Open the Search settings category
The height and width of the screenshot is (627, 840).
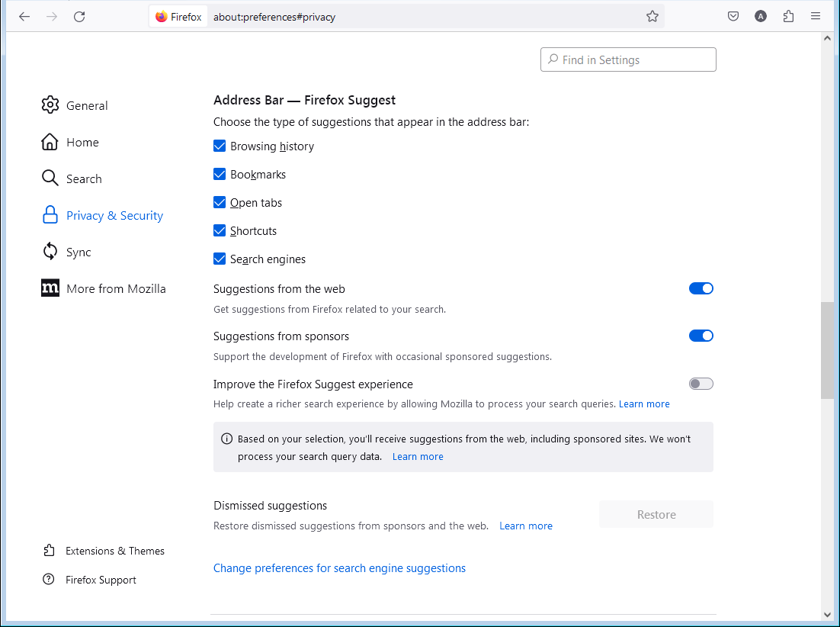[x=84, y=178]
